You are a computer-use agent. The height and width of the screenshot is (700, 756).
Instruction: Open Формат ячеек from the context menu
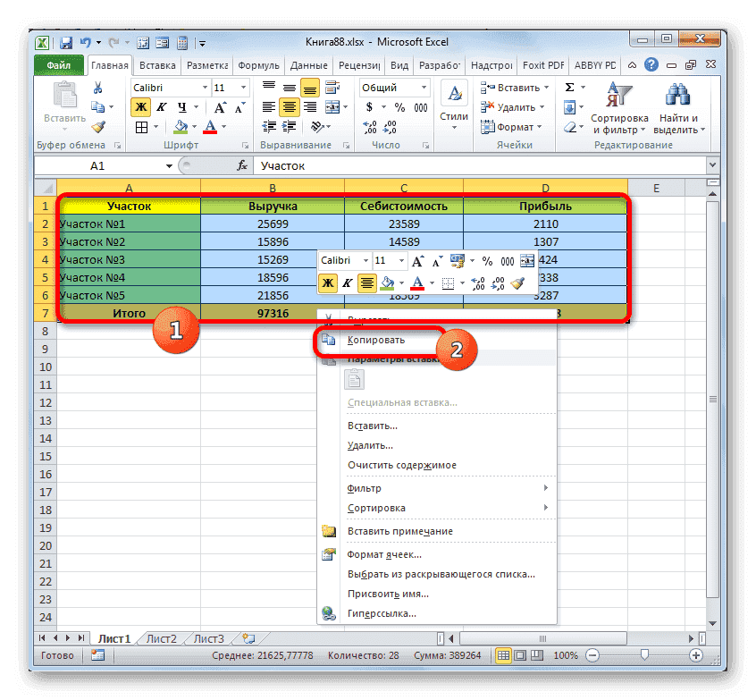384,554
